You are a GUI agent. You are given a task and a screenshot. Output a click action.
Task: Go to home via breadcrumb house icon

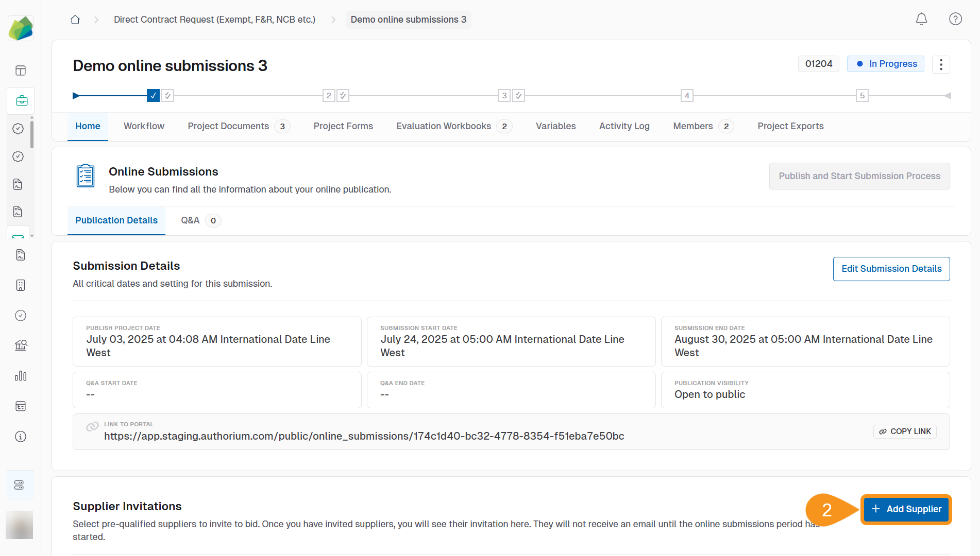tap(75, 20)
